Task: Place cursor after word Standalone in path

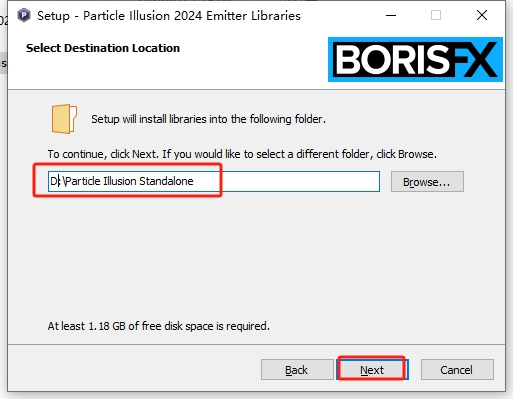Action: pyautogui.click(x=194, y=181)
